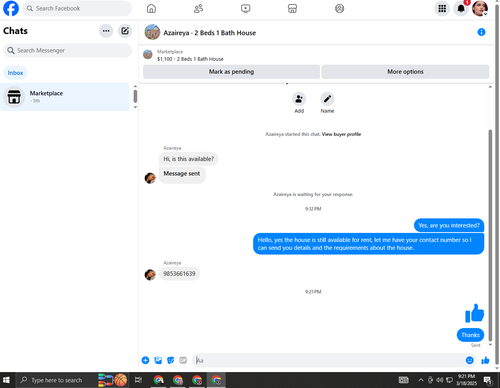Attach a photo file icon

pos(158,360)
